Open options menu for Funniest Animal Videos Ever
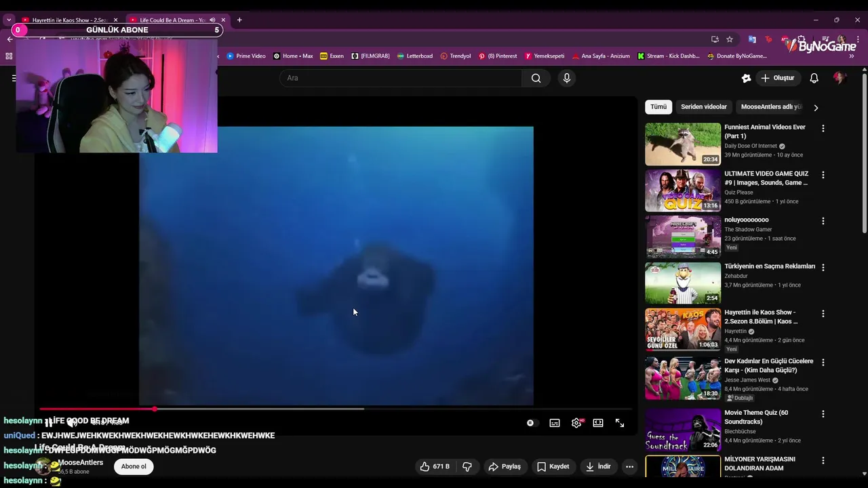Image resolution: width=868 pixels, height=488 pixels. (823, 128)
